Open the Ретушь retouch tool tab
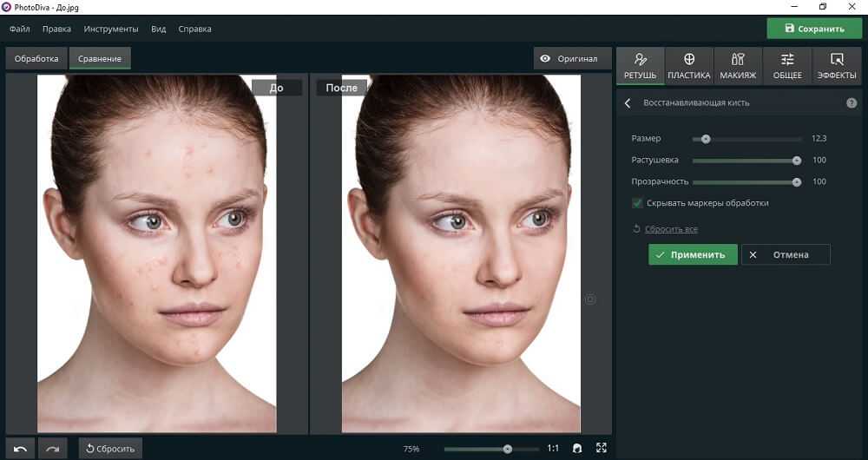This screenshot has width=868, height=460. tap(641, 66)
